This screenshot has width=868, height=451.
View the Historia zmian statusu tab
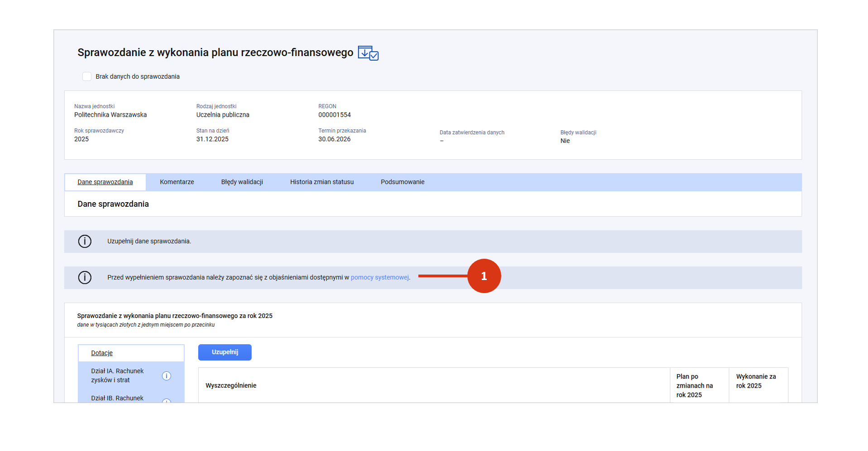[322, 182]
